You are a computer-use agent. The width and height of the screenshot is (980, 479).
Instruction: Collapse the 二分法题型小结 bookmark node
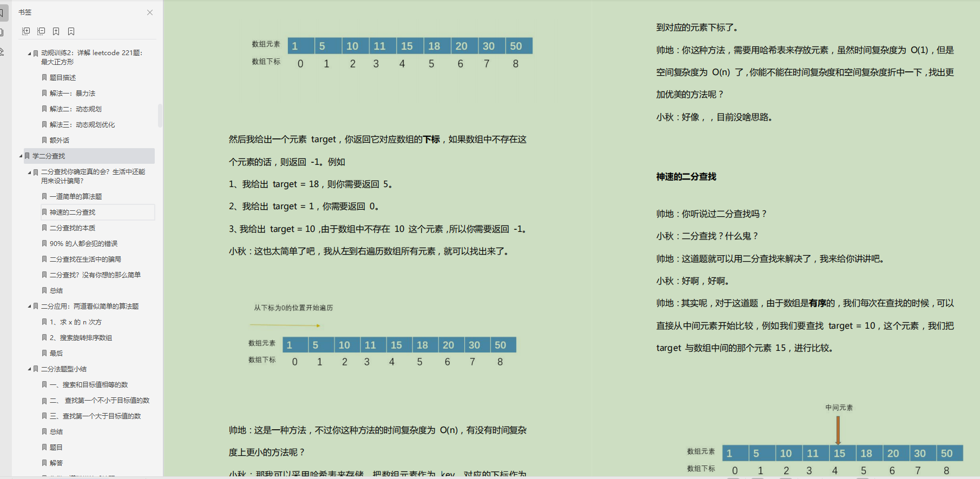click(x=29, y=369)
